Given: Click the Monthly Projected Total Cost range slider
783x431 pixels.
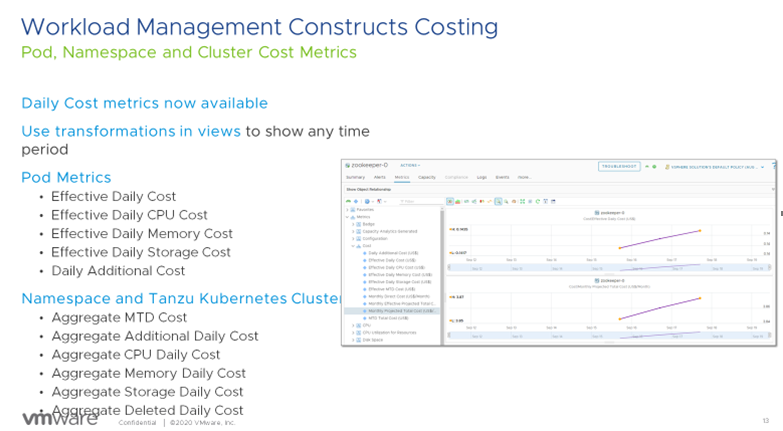Looking at the screenshot, I should tap(609, 336).
